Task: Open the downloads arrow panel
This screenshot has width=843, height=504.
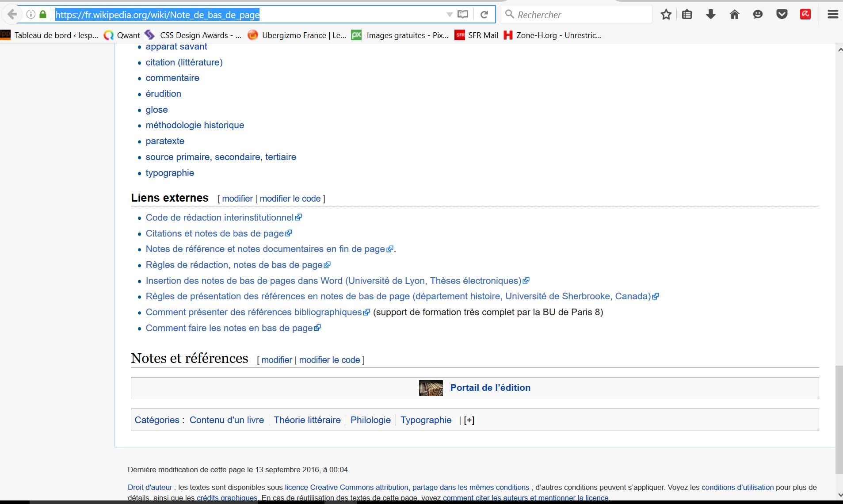Action: pos(710,15)
